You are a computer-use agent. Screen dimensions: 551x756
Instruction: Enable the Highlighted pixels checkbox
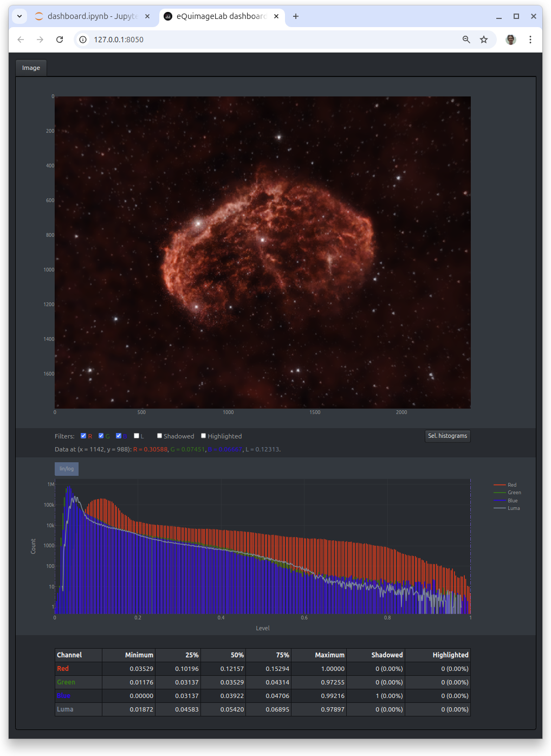(x=203, y=436)
